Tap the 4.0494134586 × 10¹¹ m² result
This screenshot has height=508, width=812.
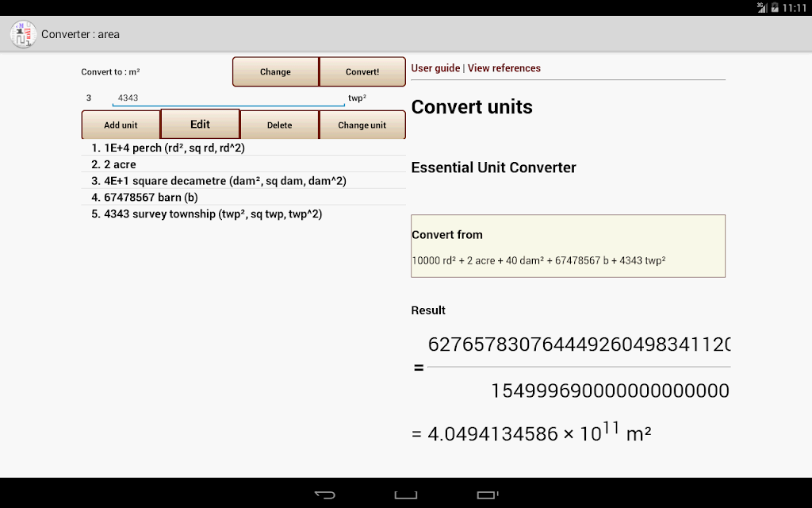tap(531, 432)
